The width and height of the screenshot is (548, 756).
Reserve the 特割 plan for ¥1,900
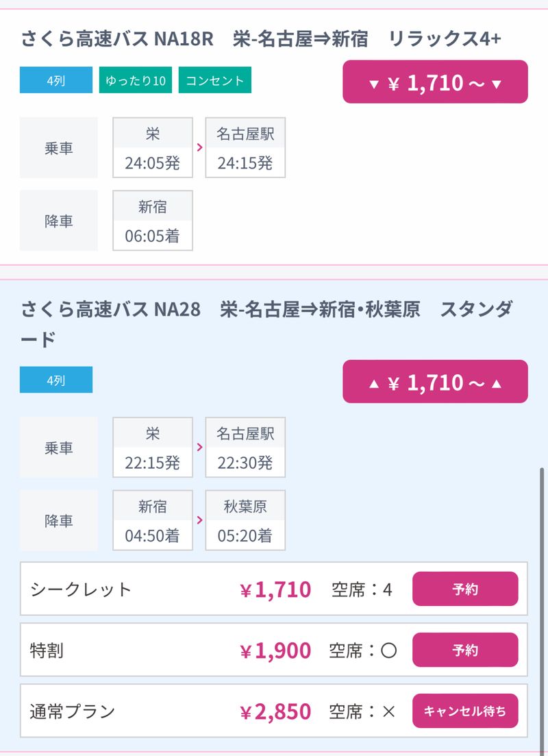pyautogui.click(x=464, y=650)
